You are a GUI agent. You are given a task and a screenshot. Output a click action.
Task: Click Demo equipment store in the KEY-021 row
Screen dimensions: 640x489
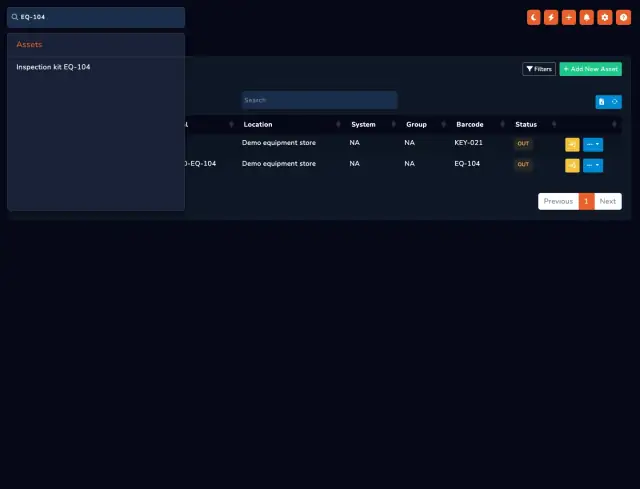click(x=279, y=142)
